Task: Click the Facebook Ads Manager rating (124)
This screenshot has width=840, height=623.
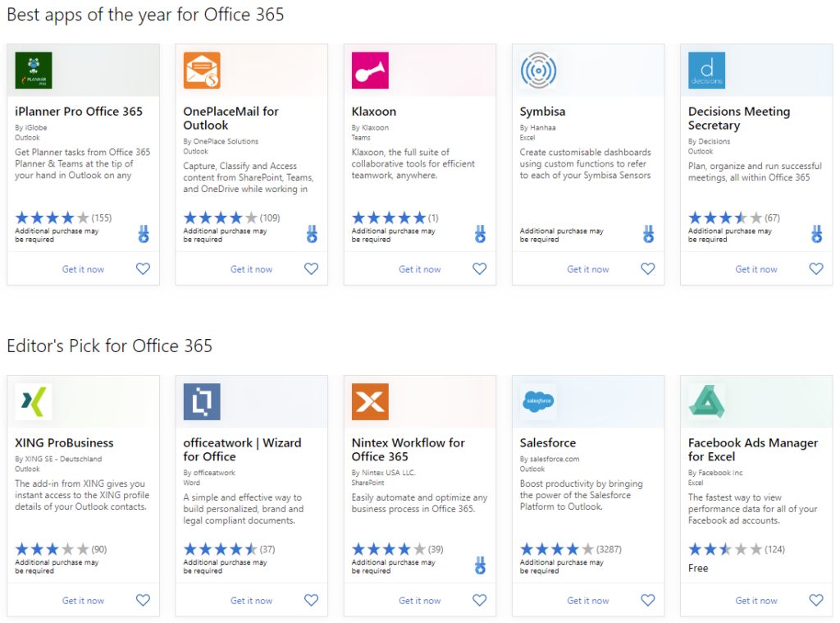Action: click(736, 549)
